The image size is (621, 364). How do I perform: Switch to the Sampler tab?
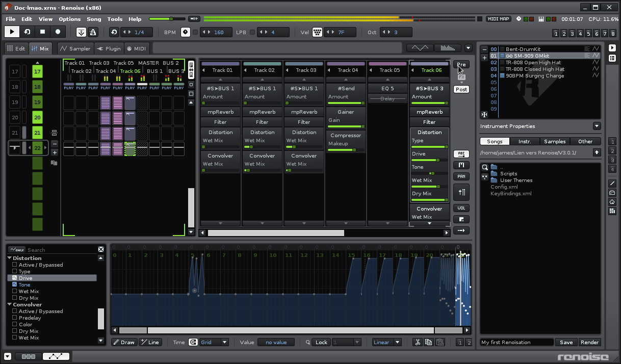pos(74,48)
